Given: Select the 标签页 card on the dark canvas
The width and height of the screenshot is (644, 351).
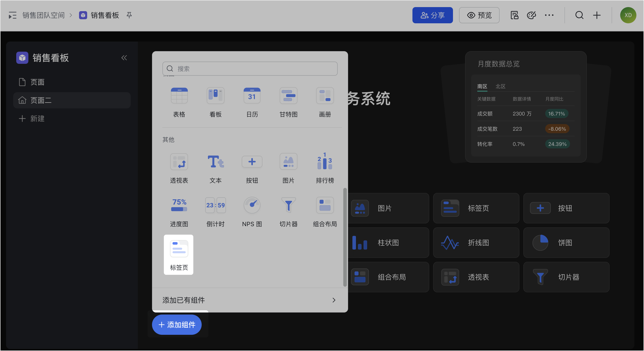Looking at the screenshot, I should 476,208.
